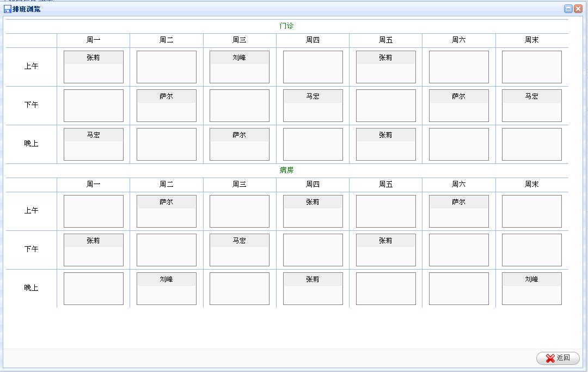Click empty shift box 病房 周三 上午
The width and height of the screenshot is (588, 372).
click(x=239, y=211)
